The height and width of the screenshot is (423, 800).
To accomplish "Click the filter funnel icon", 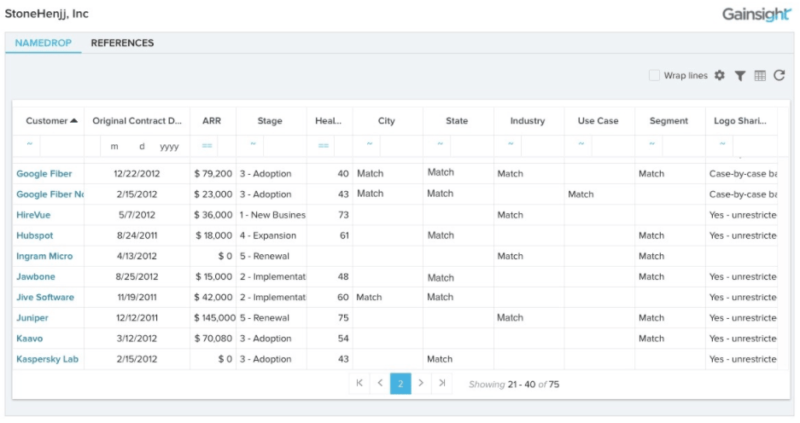I will pyautogui.click(x=740, y=76).
